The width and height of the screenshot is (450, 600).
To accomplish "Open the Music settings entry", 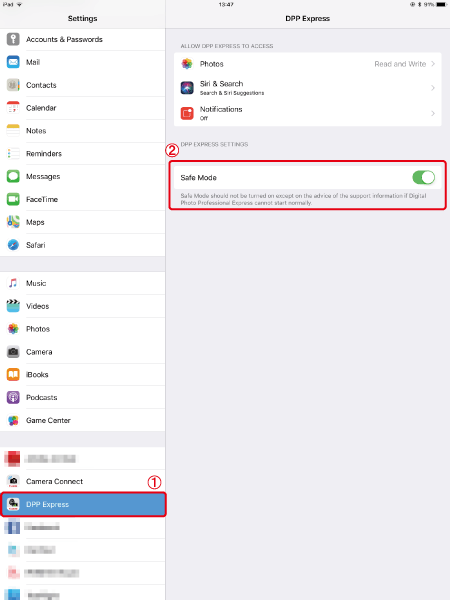I will pos(83,283).
